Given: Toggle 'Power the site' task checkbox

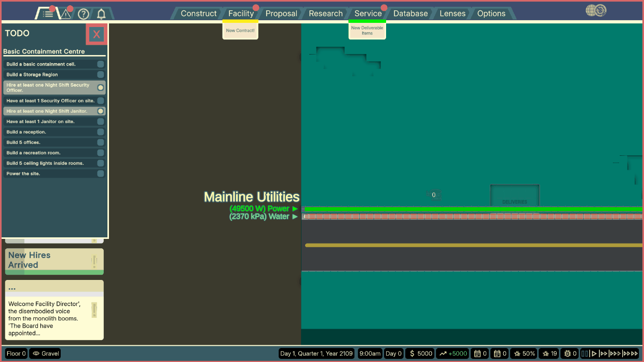Looking at the screenshot, I should 101,173.
